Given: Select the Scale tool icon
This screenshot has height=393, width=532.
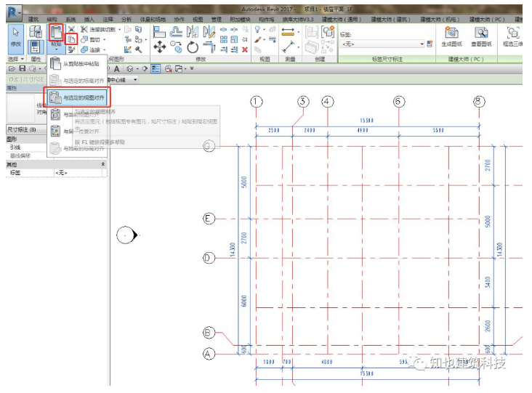Looking at the screenshot, I should [234, 40].
